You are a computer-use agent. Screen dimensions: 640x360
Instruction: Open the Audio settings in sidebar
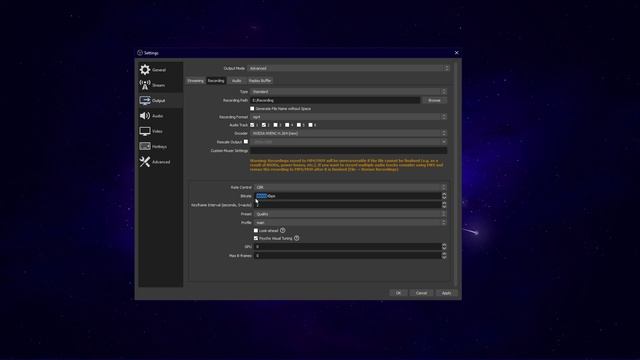click(x=160, y=116)
